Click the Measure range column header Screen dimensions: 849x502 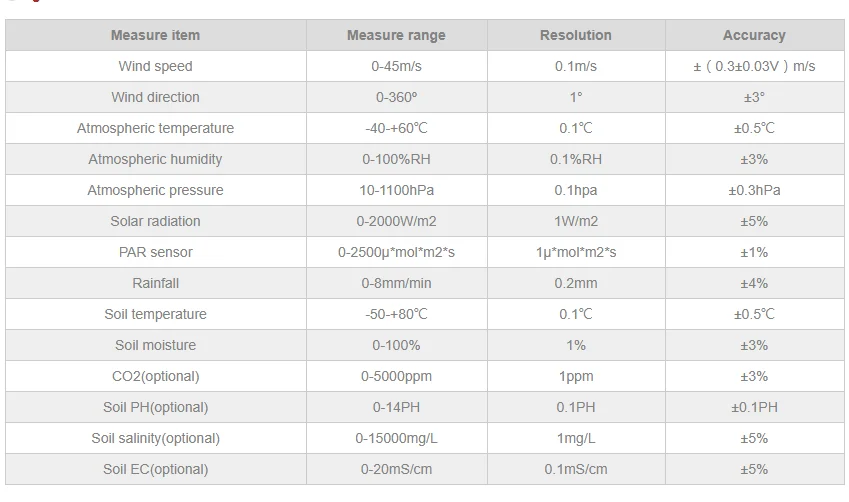pyautogui.click(x=396, y=35)
